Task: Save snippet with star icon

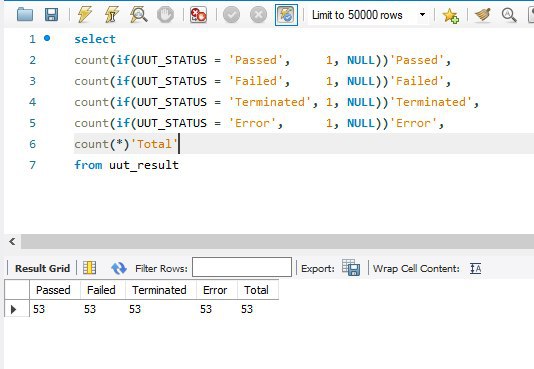Action: tap(450, 16)
